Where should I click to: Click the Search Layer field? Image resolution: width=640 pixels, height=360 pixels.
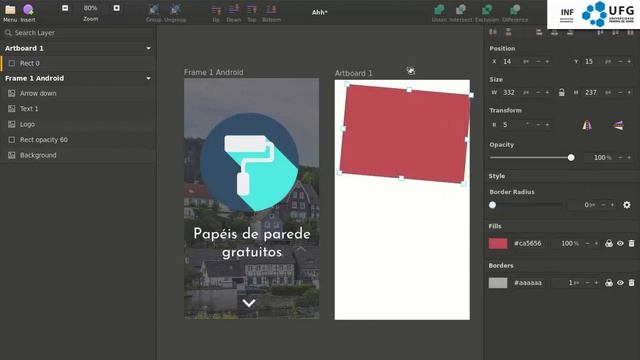point(78,33)
